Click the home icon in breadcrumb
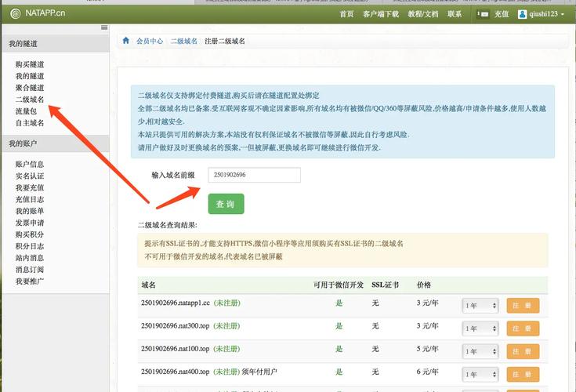Screen dimensions: 576x392 [x=125, y=41]
